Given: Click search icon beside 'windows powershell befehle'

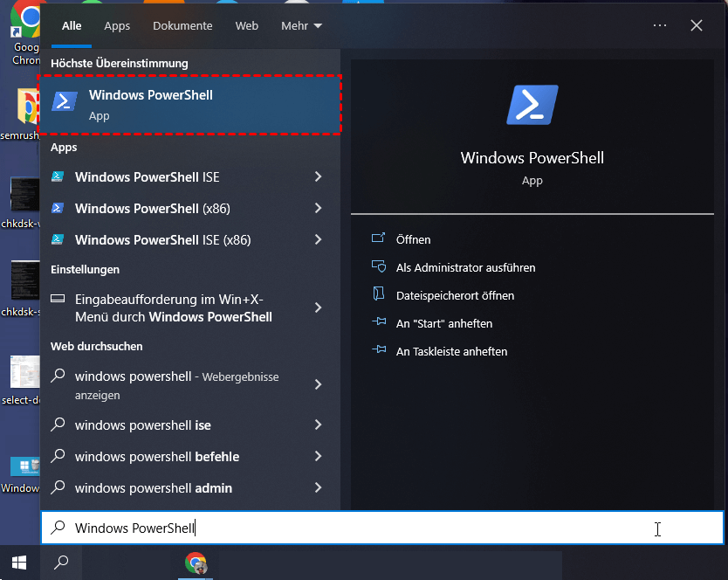Looking at the screenshot, I should point(58,456).
